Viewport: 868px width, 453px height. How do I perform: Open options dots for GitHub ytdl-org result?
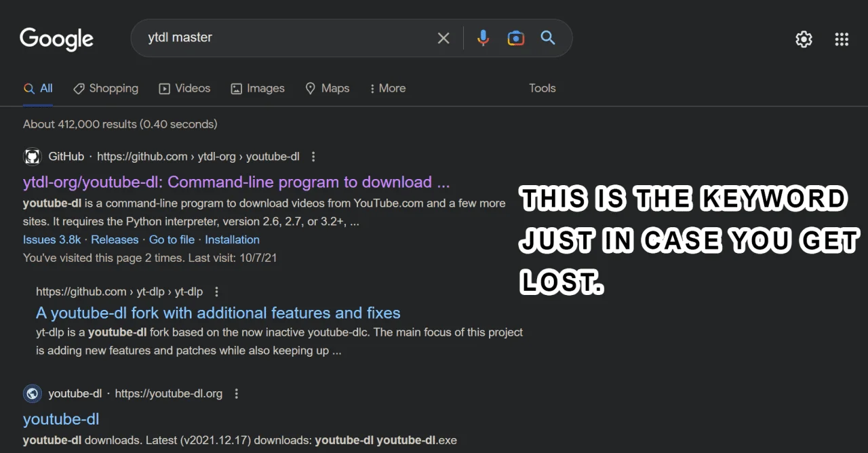click(313, 157)
